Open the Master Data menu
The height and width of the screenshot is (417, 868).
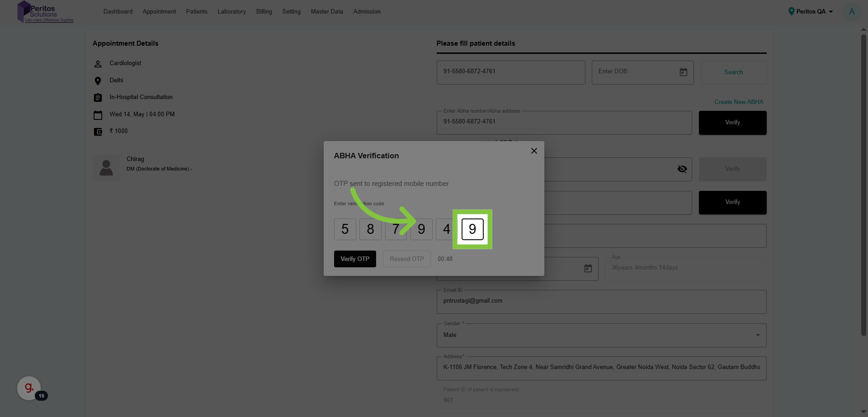coord(326,12)
